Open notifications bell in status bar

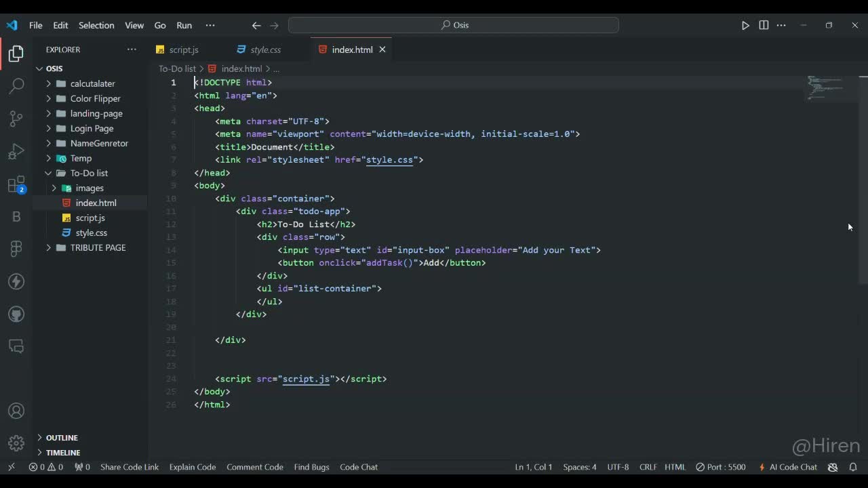pos(853,467)
